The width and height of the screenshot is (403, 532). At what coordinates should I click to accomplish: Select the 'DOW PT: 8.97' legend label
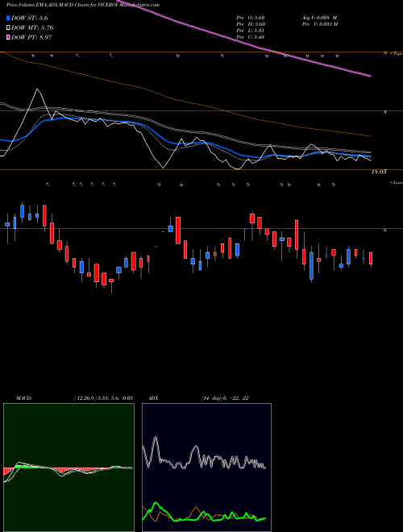point(31,37)
